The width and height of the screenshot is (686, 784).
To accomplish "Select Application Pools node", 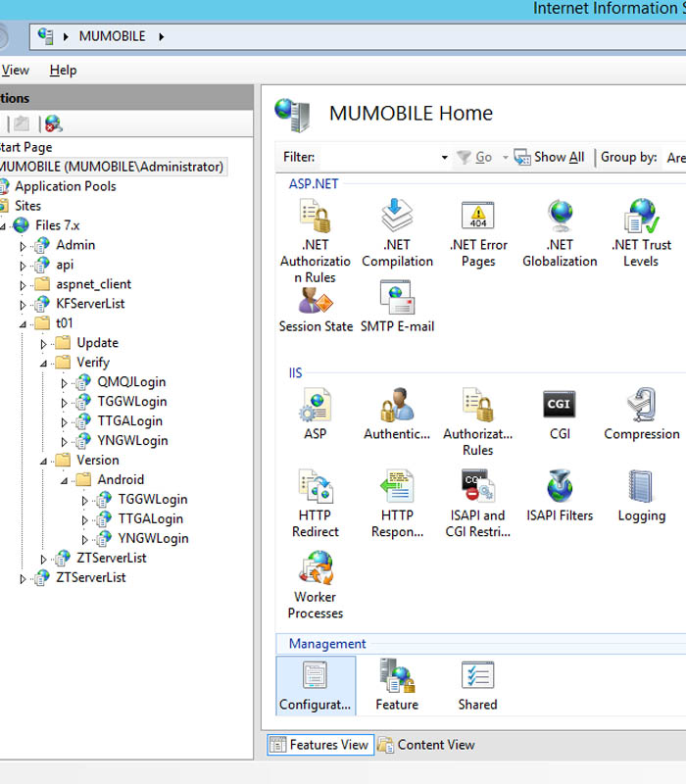I will 65,186.
